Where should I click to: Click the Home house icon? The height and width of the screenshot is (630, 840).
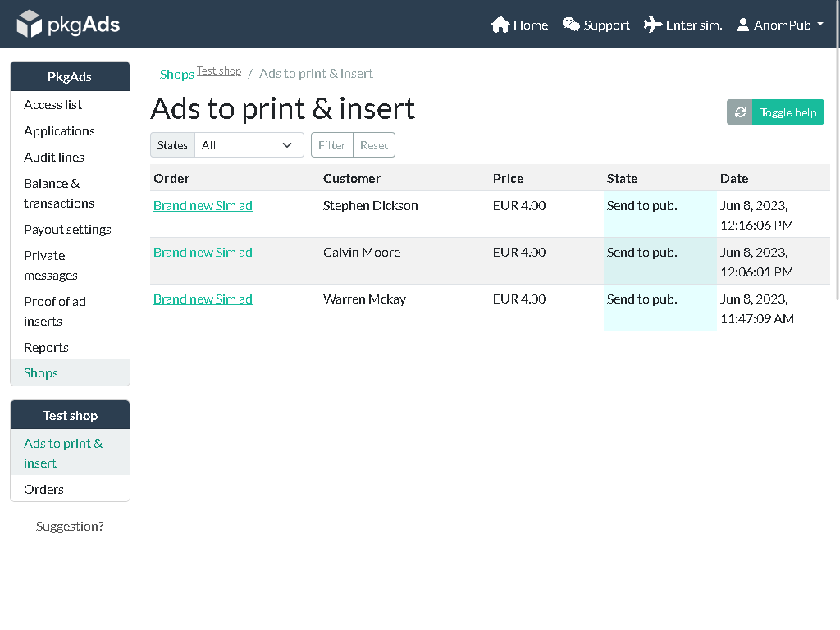(x=500, y=25)
